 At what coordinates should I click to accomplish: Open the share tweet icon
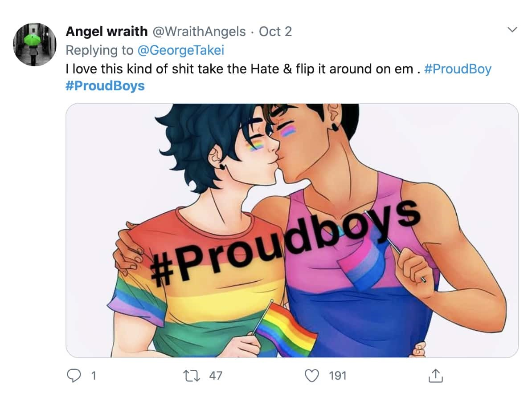436,376
